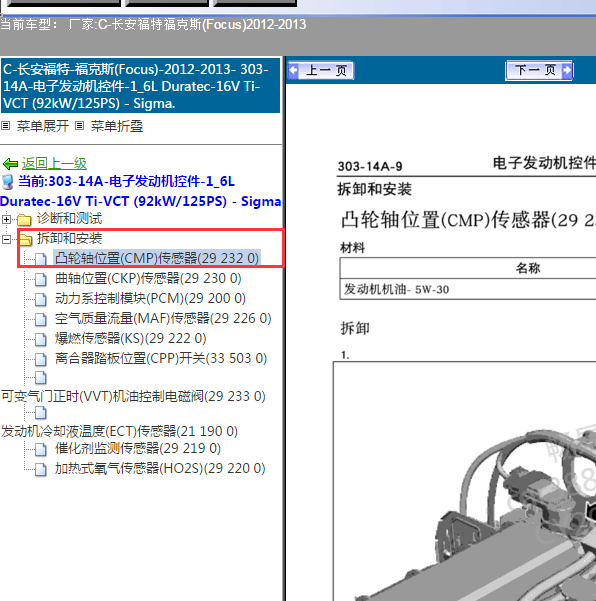Open 凸轮轴位置(CMP)传感器(29 232 0) document
The width and height of the screenshot is (596, 601).
(157, 258)
